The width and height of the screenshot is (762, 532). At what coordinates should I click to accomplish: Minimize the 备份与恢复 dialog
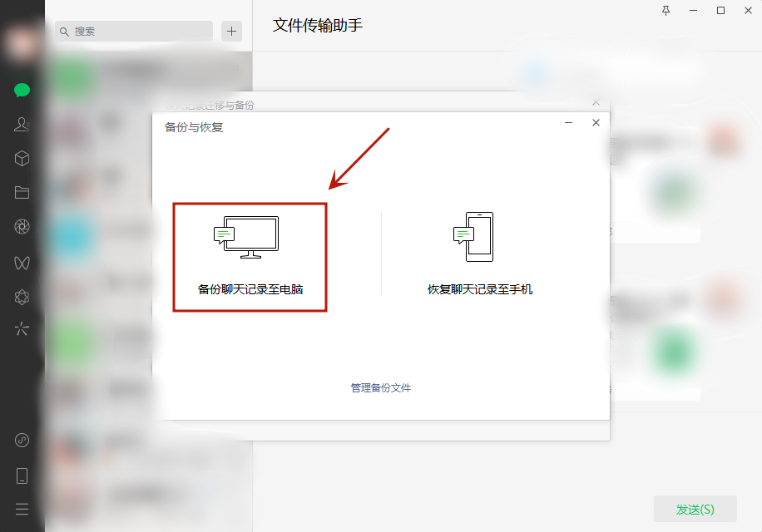(x=568, y=122)
